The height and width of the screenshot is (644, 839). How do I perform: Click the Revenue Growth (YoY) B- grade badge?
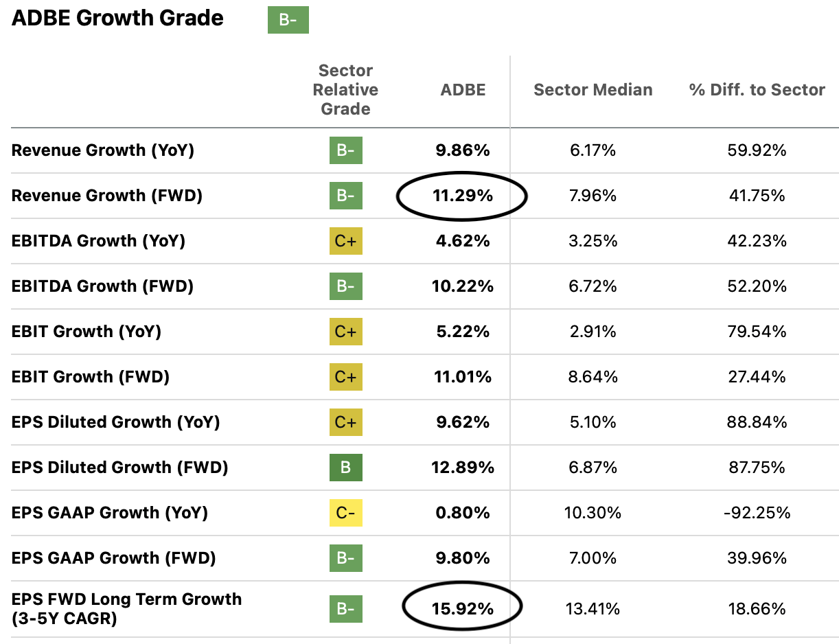tap(345, 150)
